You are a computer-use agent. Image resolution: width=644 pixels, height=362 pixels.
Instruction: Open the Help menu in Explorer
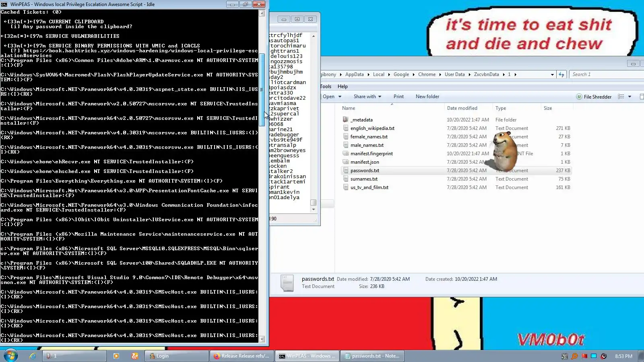coord(343,86)
